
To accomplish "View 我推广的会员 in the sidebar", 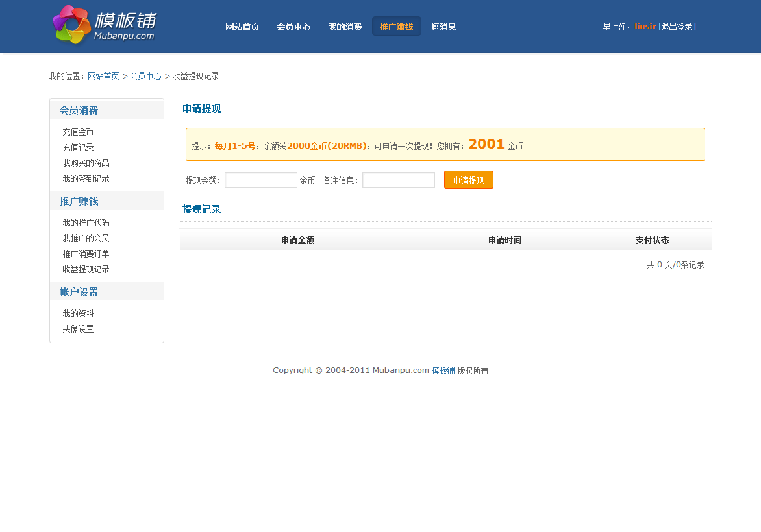I will (x=86, y=238).
